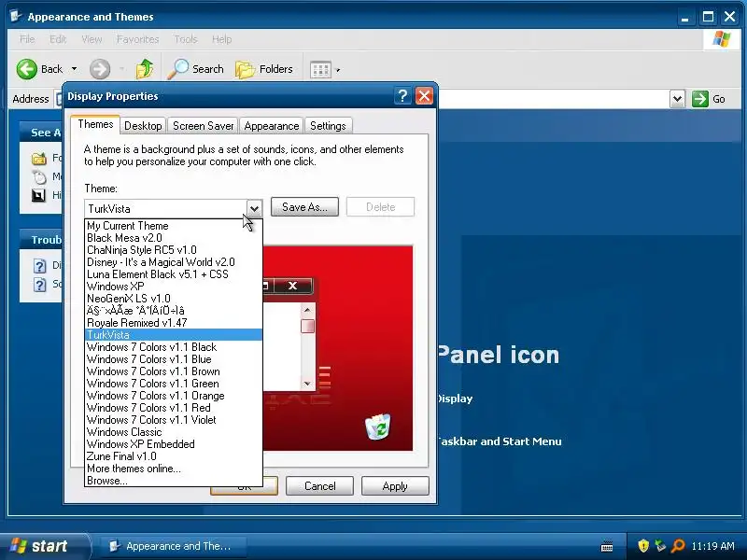The width and height of the screenshot is (747, 560).
Task: Collapse the Theme combo box dropdown arrow
Action: [x=254, y=208]
